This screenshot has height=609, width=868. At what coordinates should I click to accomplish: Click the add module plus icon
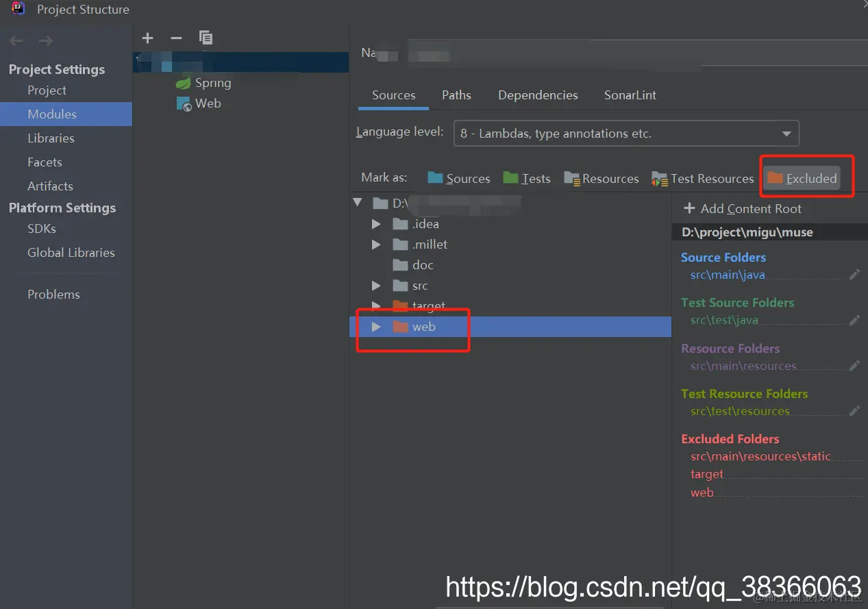tap(147, 38)
